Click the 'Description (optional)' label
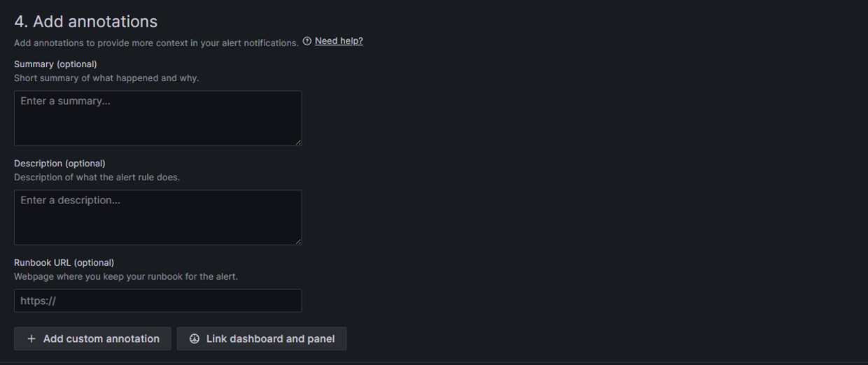Image resolution: width=868 pixels, height=365 pixels. [x=59, y=164]
